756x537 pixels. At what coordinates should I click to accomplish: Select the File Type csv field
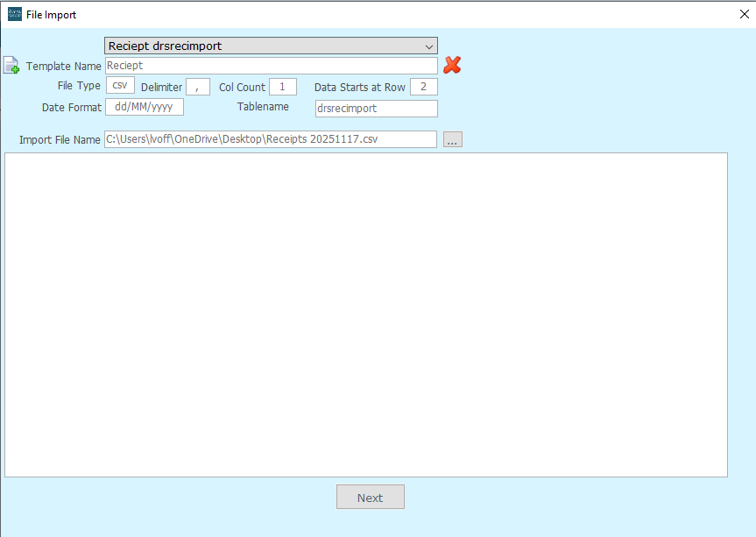click(x=120, y=86)
